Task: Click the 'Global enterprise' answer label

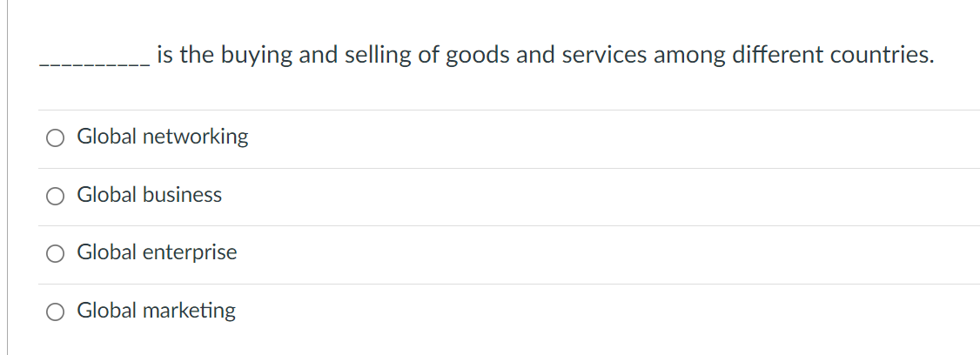Action: pos(157,252)
